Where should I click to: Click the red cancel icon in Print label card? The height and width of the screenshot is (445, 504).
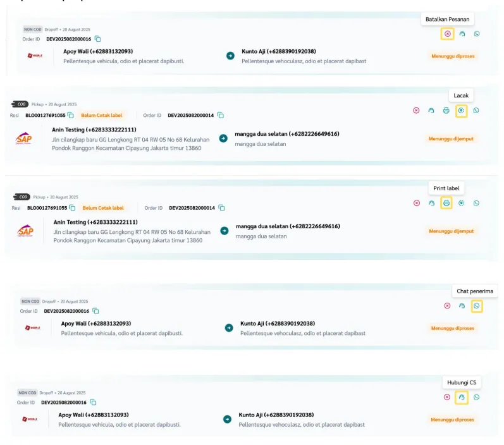(x=416, y=203)
